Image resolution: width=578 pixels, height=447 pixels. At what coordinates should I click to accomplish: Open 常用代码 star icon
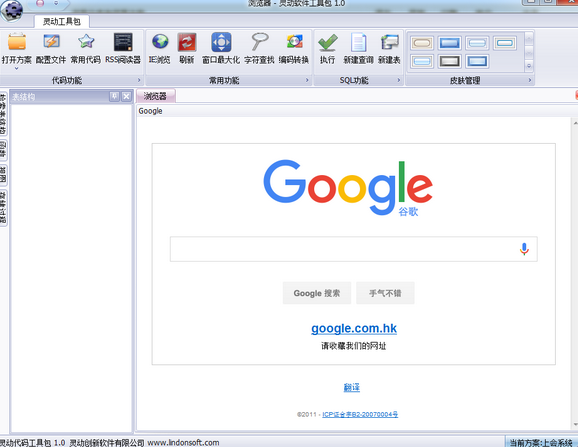tap(86, 42)
